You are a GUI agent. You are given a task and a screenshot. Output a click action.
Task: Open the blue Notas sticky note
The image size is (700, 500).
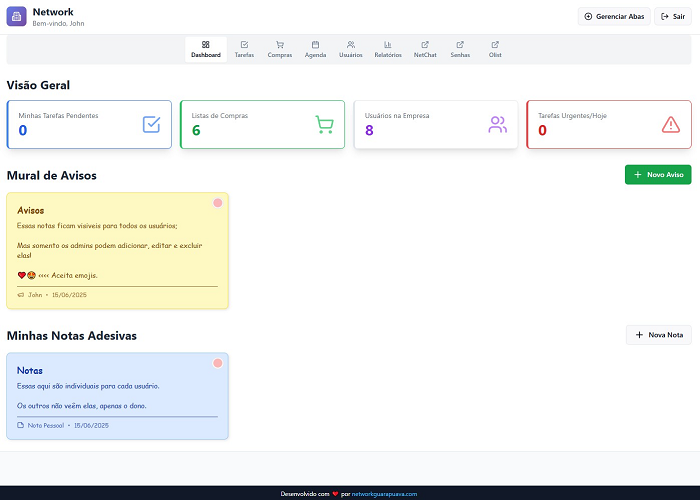coord(117,396)
